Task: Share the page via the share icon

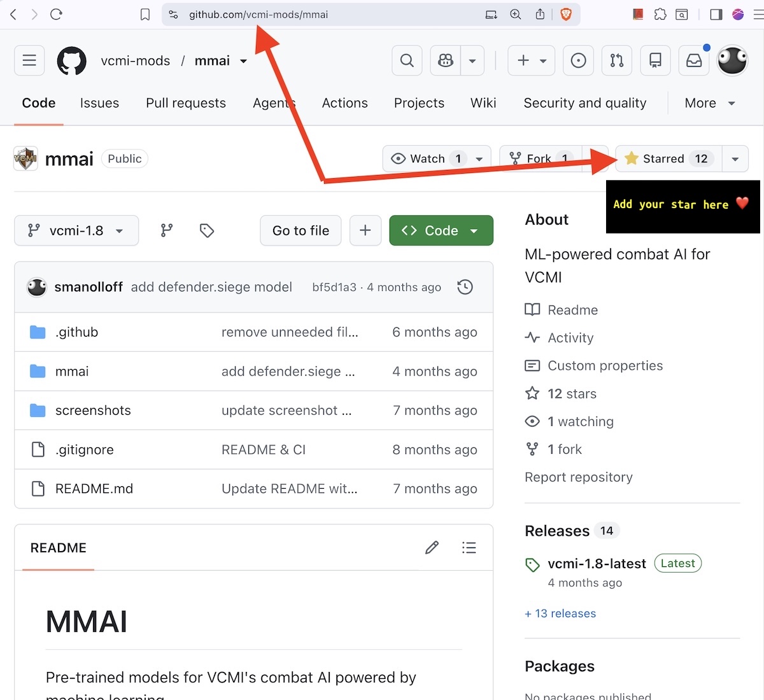Action: [540, 14]
